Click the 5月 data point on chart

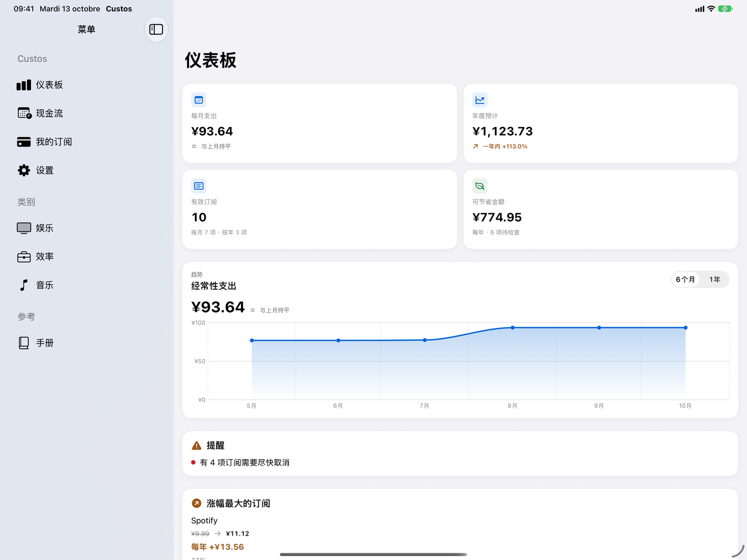coord(252,341)
